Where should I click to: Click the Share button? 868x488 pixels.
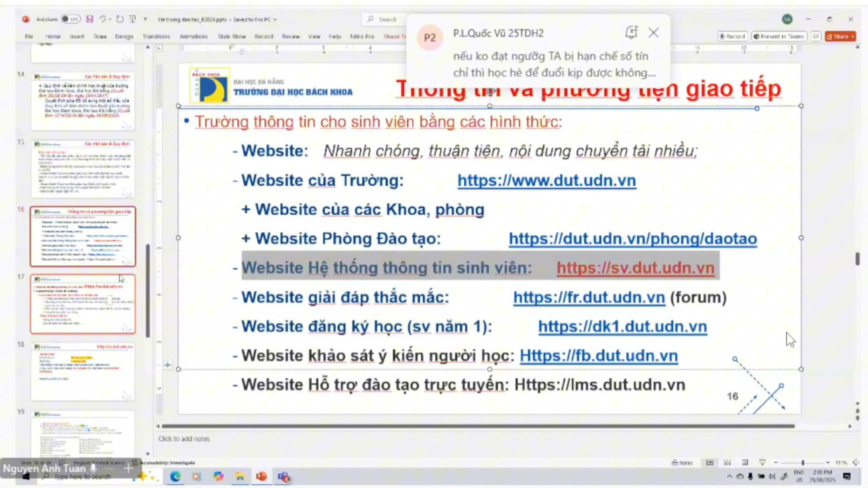[840, 36]
